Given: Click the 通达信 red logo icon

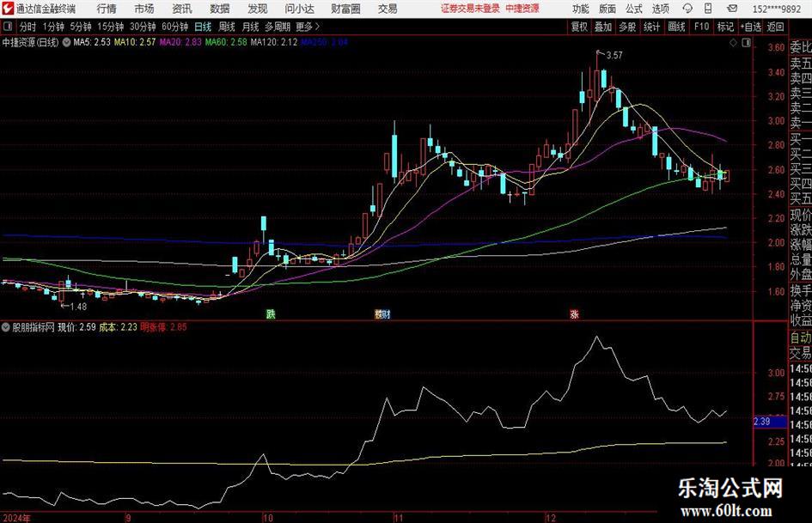Looking at the screenshot, I should click(x=8, y=9).
